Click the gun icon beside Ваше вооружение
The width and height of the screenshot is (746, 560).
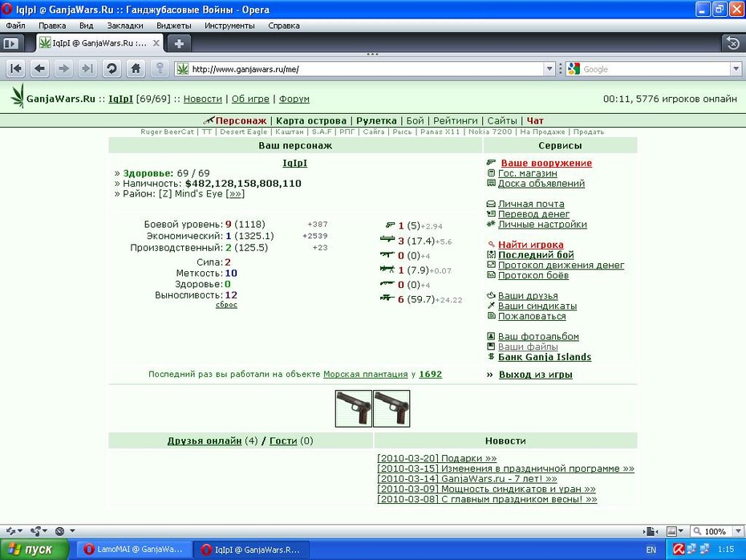pos(491,163)
